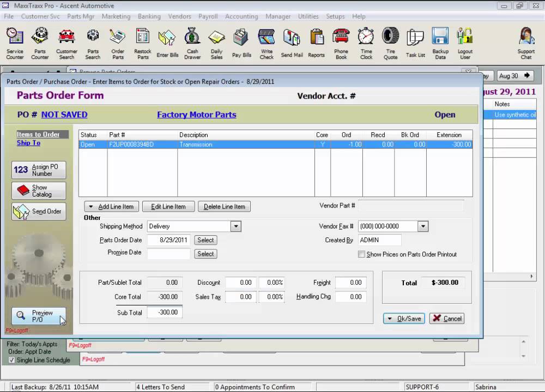This screenshot has width=545, height=392.
Task: Click the NOT SAVED PO number link
Action: click(x=64, y=114)
